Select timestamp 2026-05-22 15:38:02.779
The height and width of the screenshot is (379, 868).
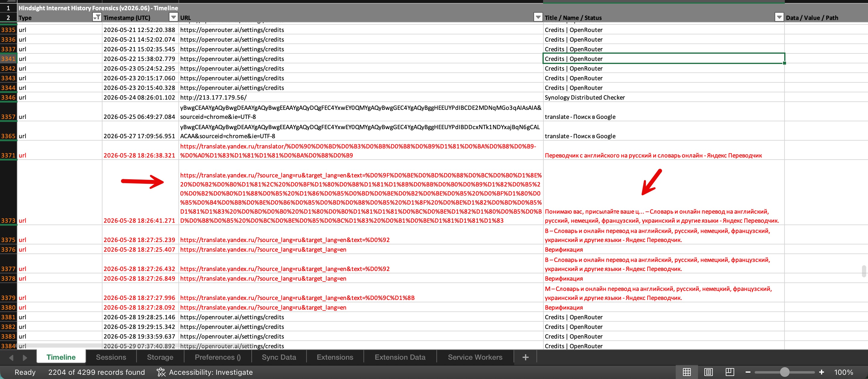click(x=140, y=59)
